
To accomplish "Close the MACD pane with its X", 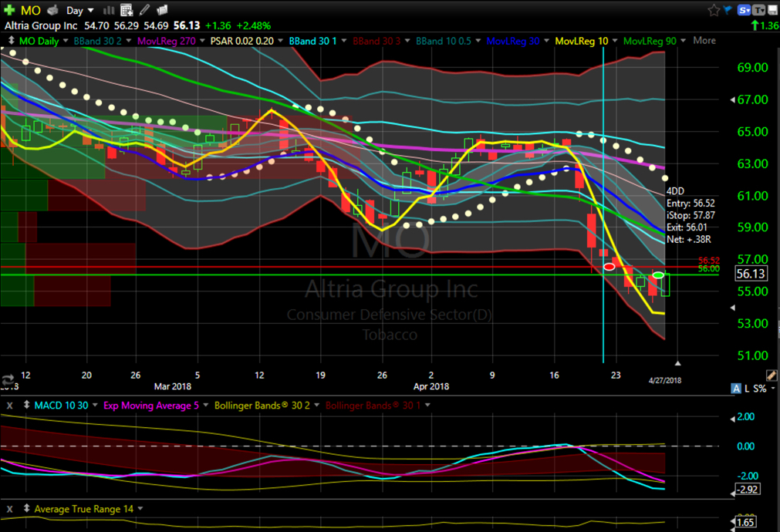I will click(x=9, y=406).
